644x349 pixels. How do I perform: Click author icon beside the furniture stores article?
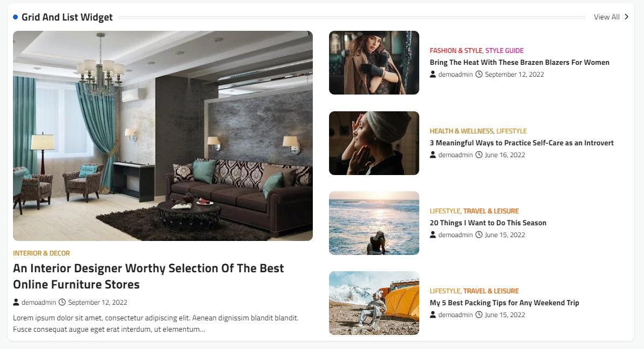click(16, 302)
